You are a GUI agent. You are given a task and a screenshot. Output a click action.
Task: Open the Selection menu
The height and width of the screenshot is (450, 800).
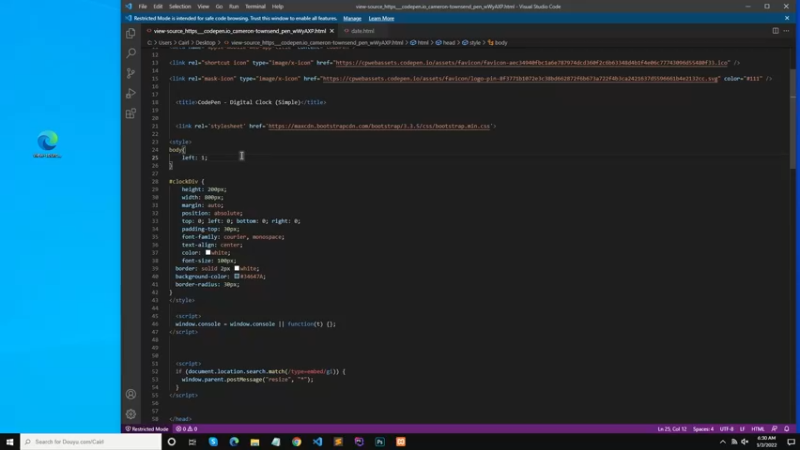coord(180,7)
